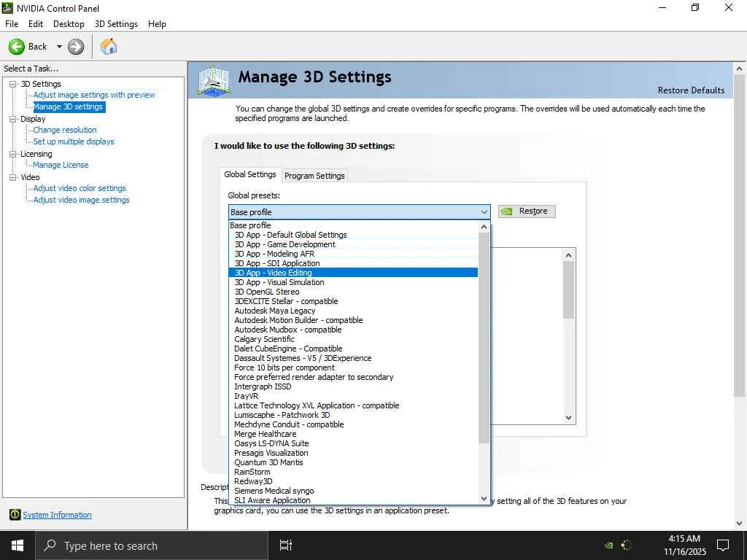
Task: Select Merge Healthcare preset
Action: [x=353, y=434]
